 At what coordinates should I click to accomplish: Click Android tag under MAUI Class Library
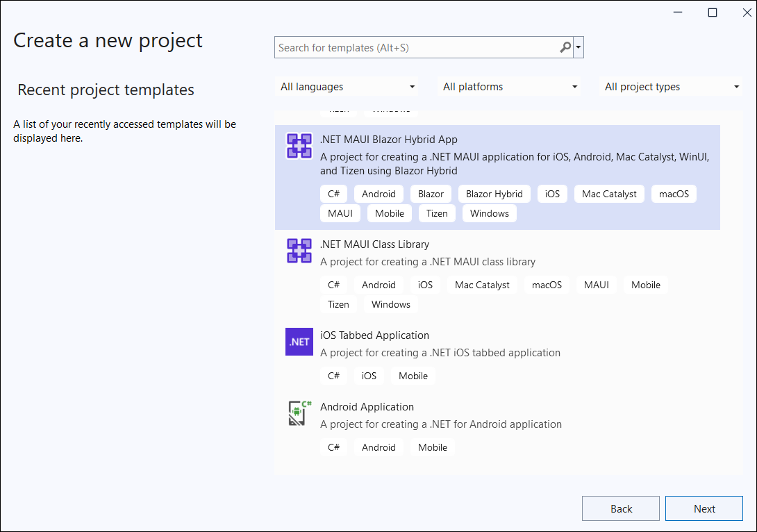tap(379, 285)
